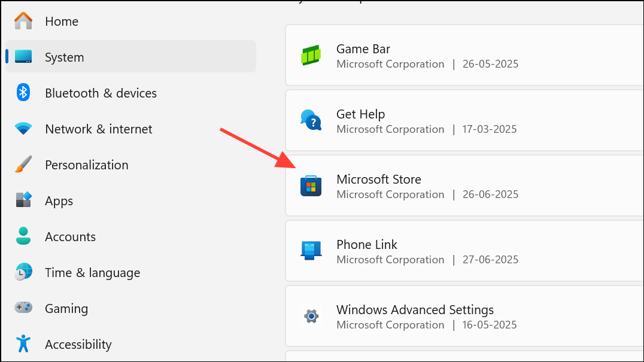Click Microsoft Corporation under Microsoft Store
This screenshot has width=644, height=362.
390,194
